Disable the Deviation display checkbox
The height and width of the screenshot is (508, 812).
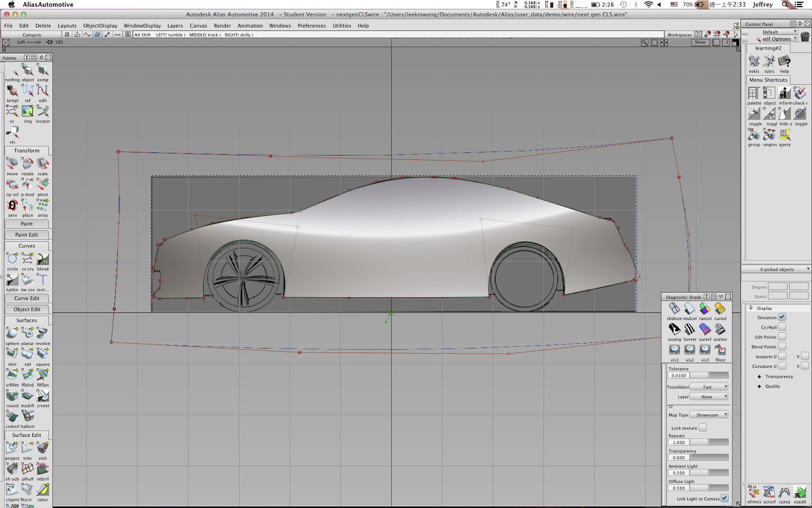pos(783,316)
